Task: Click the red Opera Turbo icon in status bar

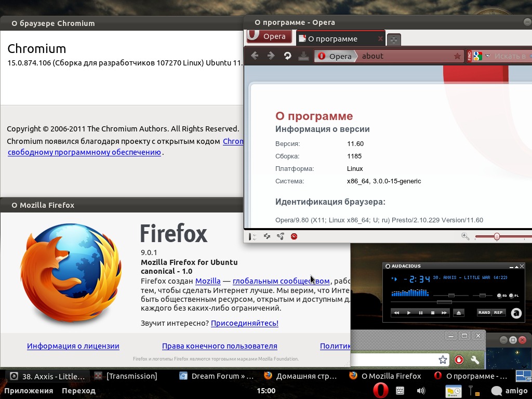Action: pyautogui.click(x=294, y=236)
